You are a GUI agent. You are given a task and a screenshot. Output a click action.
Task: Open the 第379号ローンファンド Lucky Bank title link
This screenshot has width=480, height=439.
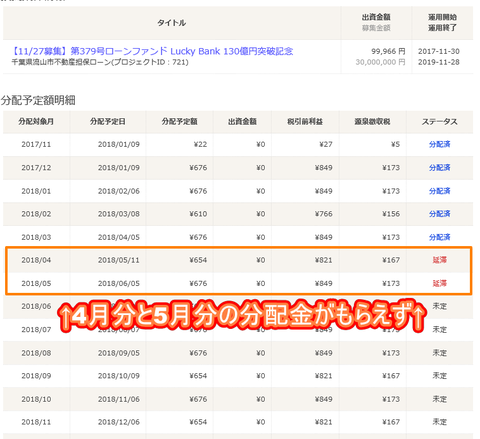152,51
